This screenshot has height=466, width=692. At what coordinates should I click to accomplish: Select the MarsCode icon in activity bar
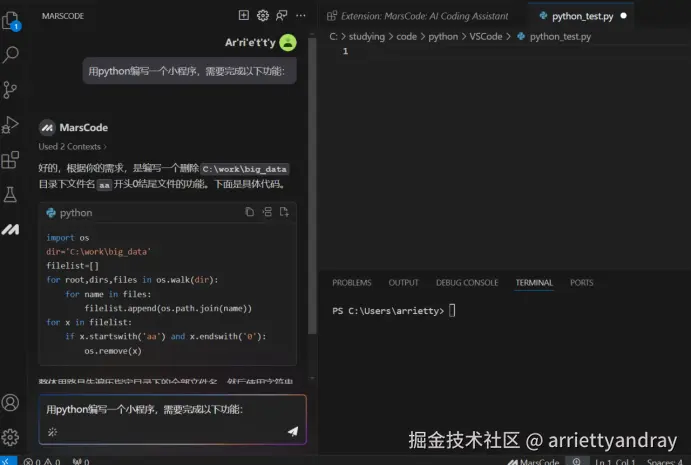click(10, 229)
